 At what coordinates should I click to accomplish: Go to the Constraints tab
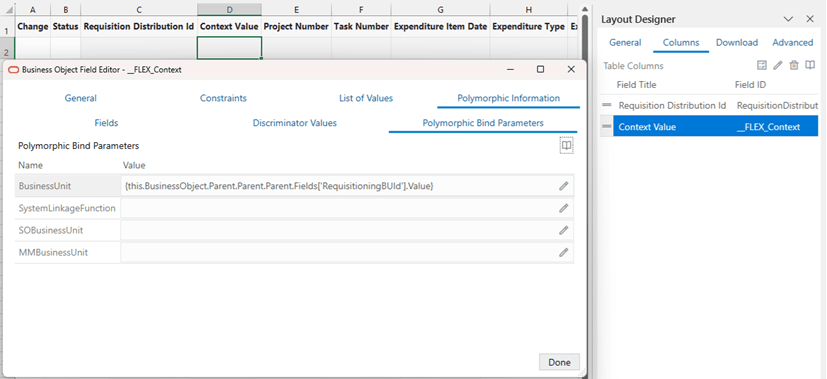(x=223, y=98)
